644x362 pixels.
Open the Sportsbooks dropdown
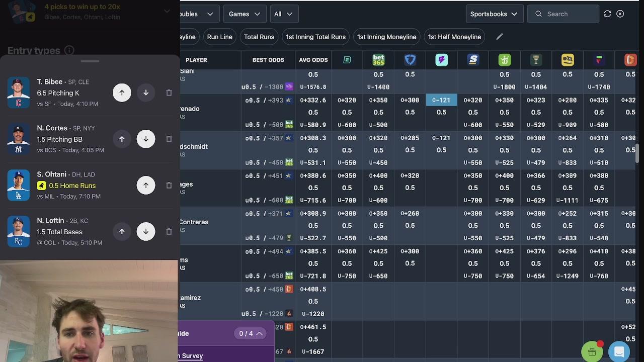[x=494, y=14]
